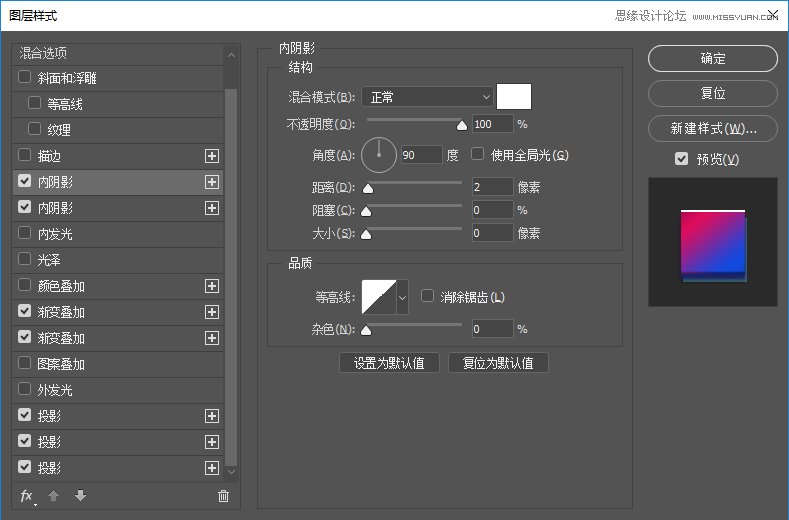Click the 确定 button

point(712,59)
